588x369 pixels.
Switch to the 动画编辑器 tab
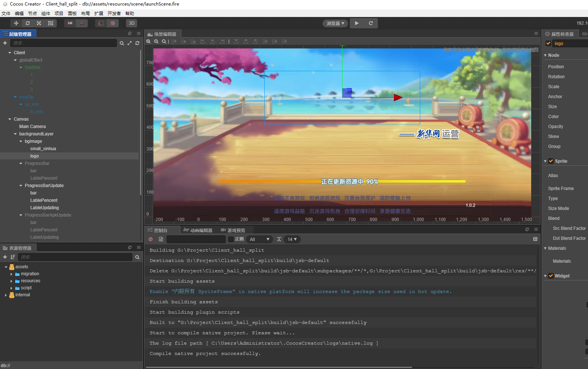(198, 230)
